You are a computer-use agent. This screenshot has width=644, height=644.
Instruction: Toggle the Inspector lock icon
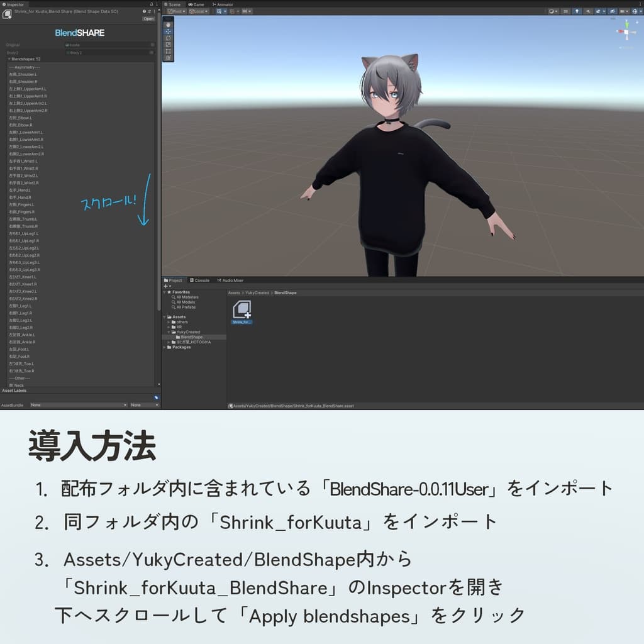pyautogui.click(x=152, y=4)
